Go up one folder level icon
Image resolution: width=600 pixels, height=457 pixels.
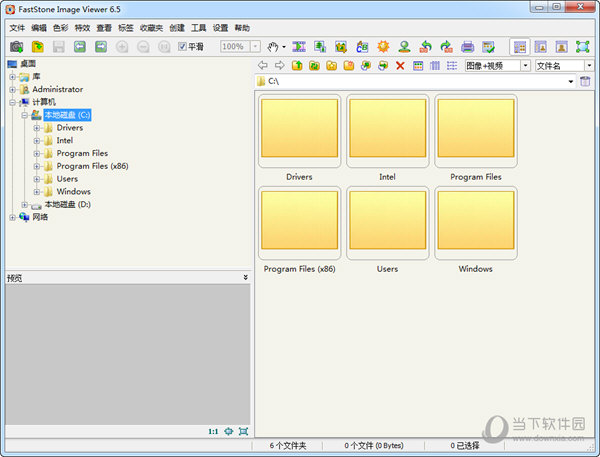point(297,65)
